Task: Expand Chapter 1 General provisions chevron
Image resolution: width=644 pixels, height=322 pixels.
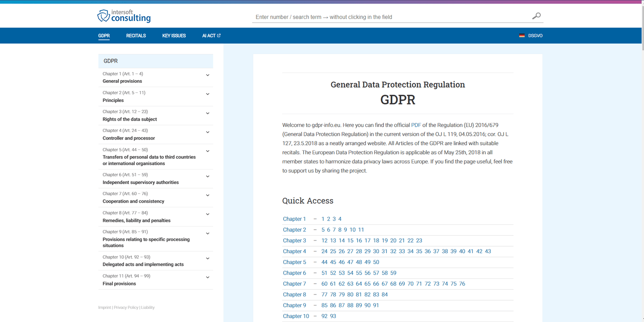Action: [x=208, y=75]
